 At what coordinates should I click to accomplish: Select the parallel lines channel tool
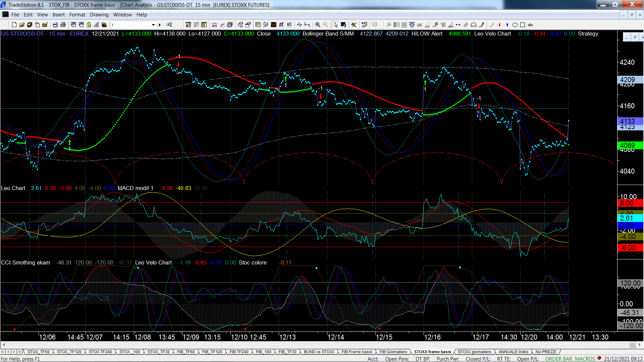click(x=466, y=24)
